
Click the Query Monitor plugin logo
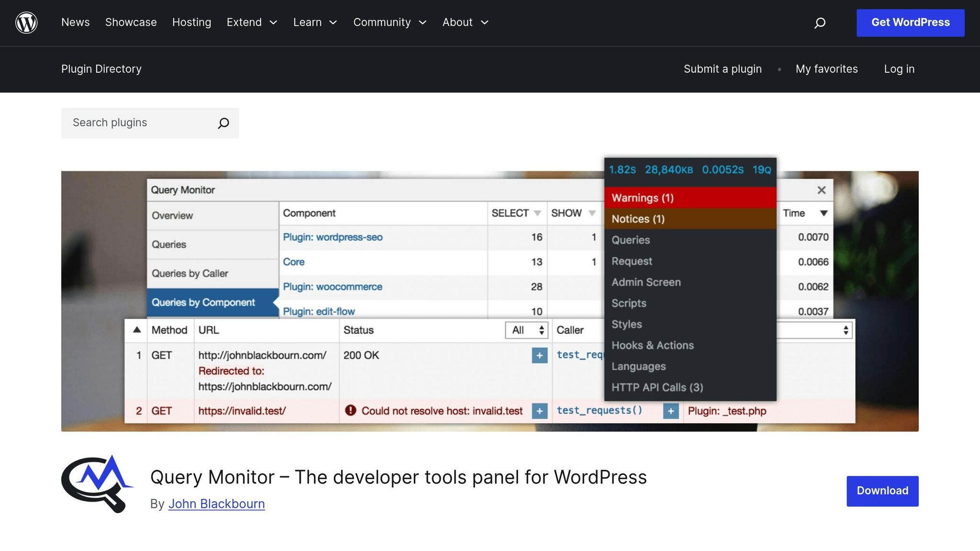(98, 484)
